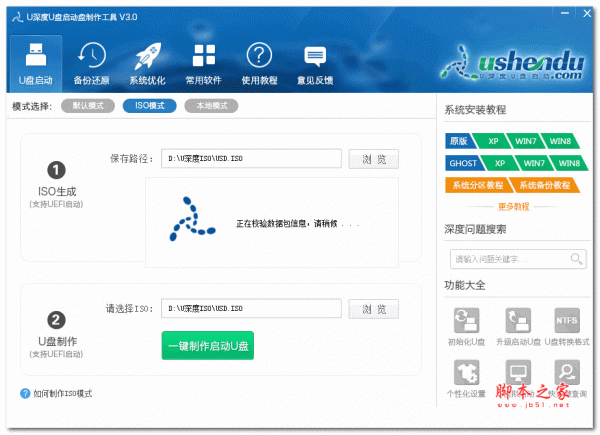Minimize the U深度 window

coord(565,13)
